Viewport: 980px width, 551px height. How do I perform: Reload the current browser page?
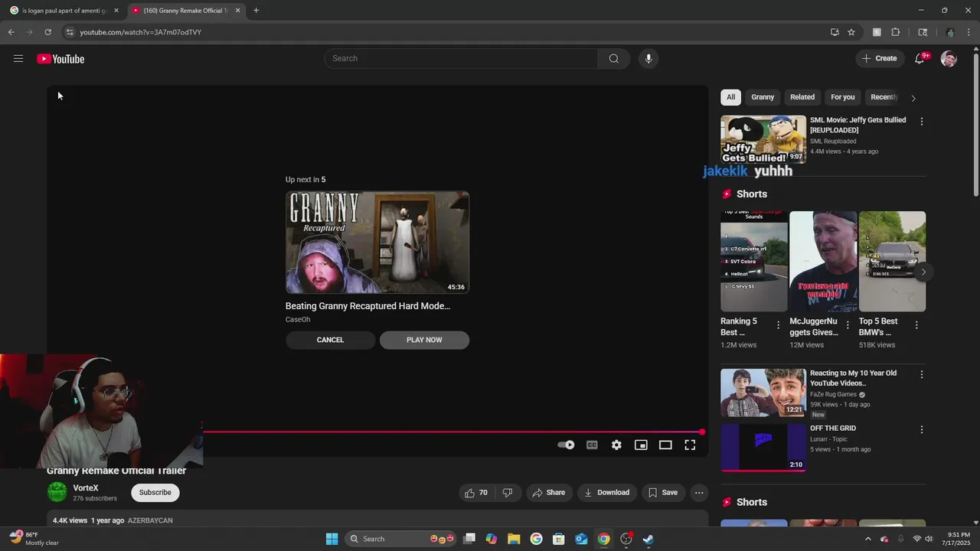[47, 32]
